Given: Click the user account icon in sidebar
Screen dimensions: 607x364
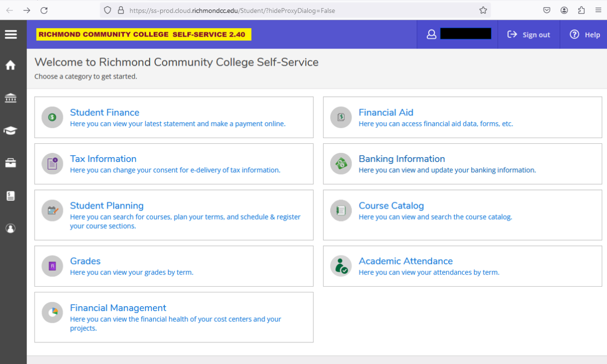Looking at the screenshot, I should pos(11,228).
